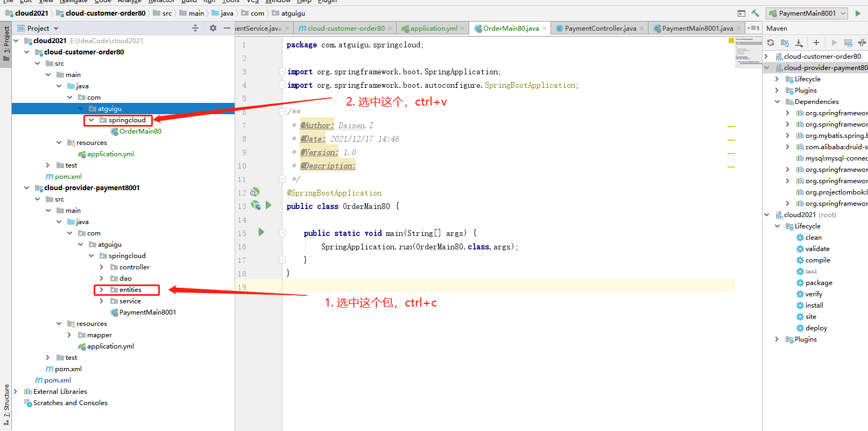
Task: Click Execute Maven Goal icon
Action: (848, 43)
